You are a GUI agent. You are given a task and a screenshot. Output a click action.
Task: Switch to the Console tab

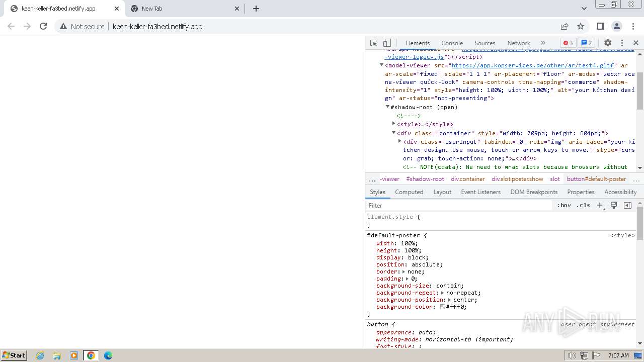(x=452, y=43)
